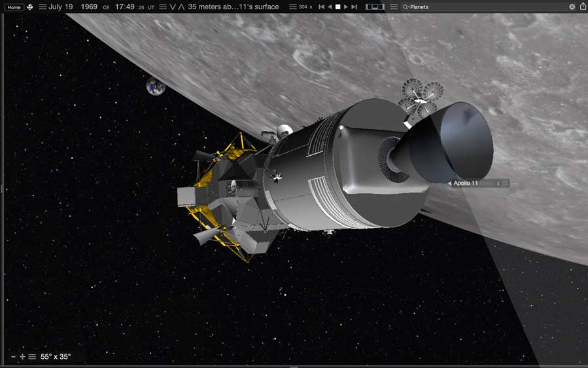This screenshot has height=368, width=588.
Task: Zoom in with the plus button
Action: pyautogui.click(x=22, y=357)
